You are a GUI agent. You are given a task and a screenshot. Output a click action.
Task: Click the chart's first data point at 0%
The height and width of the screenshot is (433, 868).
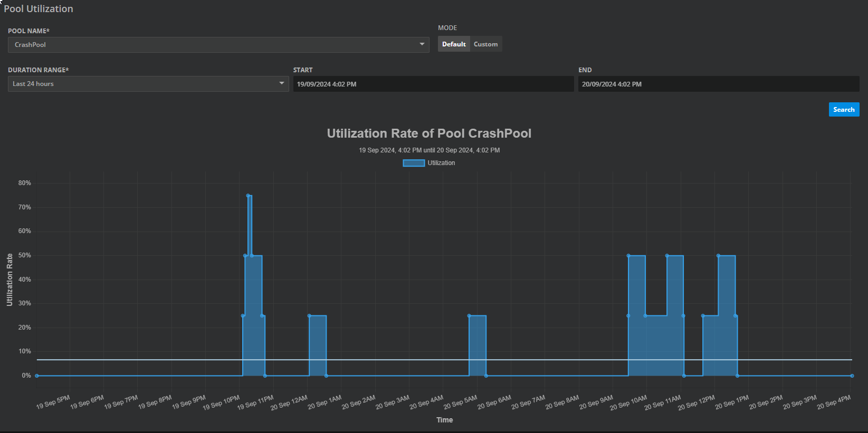(37, 376)
